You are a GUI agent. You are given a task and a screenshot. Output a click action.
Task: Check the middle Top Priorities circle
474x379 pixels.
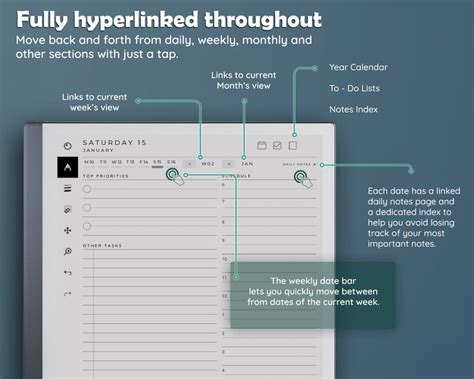(87, 208)
